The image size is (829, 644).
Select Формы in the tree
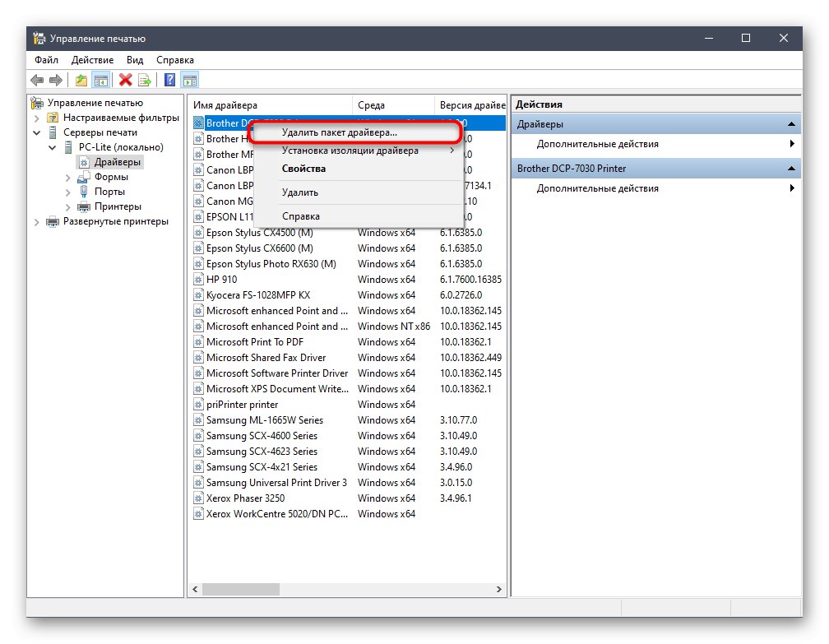click(x=111, y=177)
